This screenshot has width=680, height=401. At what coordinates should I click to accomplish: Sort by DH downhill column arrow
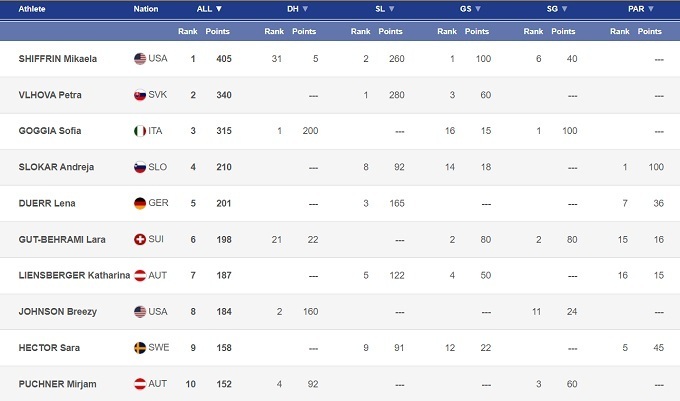click(x=305, y=9)
